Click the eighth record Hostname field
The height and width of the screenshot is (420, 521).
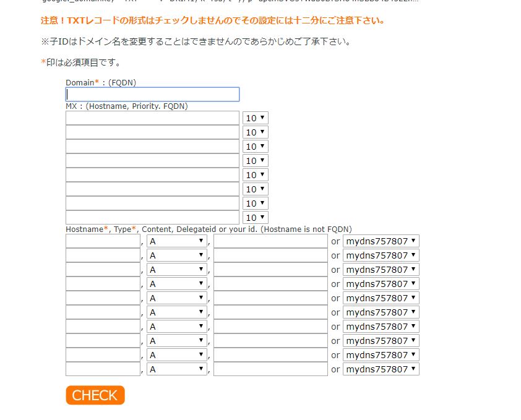(x=103, y=341)
